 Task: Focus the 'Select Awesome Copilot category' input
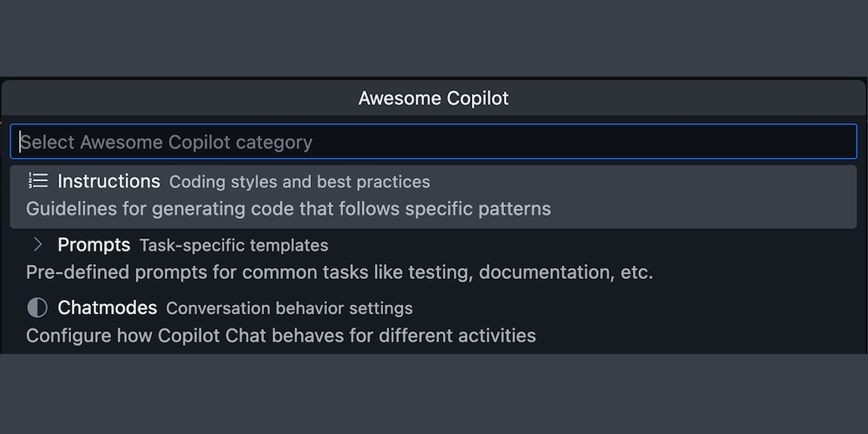(x=434, y=142)
